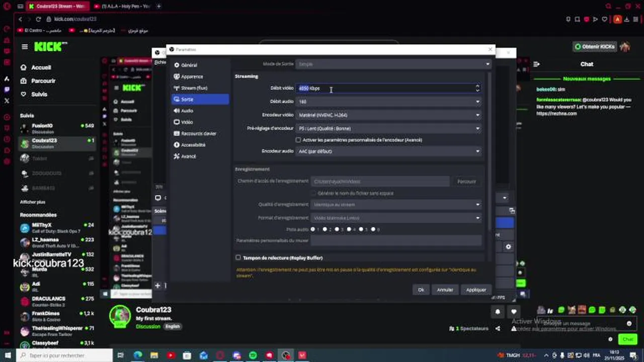Reload the page in the browser

pos(38,19)
